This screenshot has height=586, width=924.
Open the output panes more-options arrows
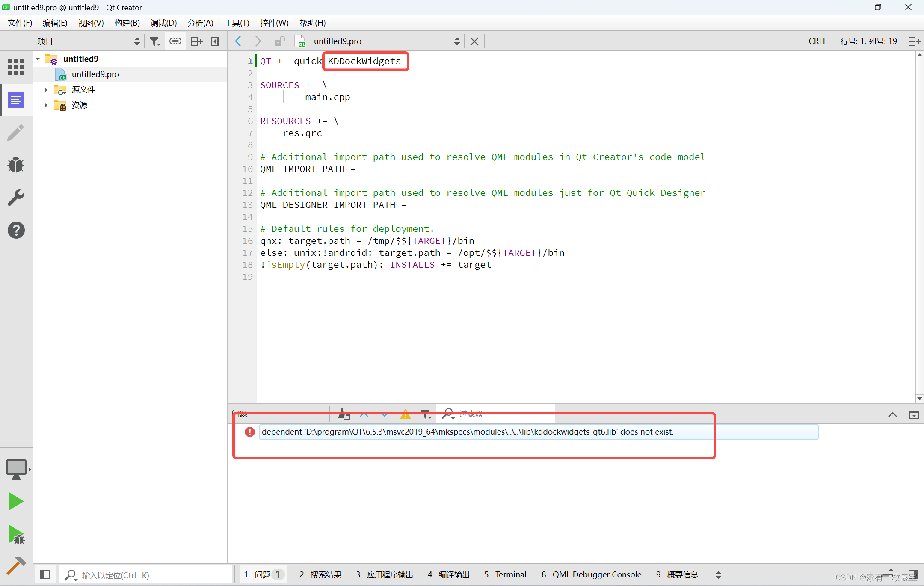[x=718, y=574]
